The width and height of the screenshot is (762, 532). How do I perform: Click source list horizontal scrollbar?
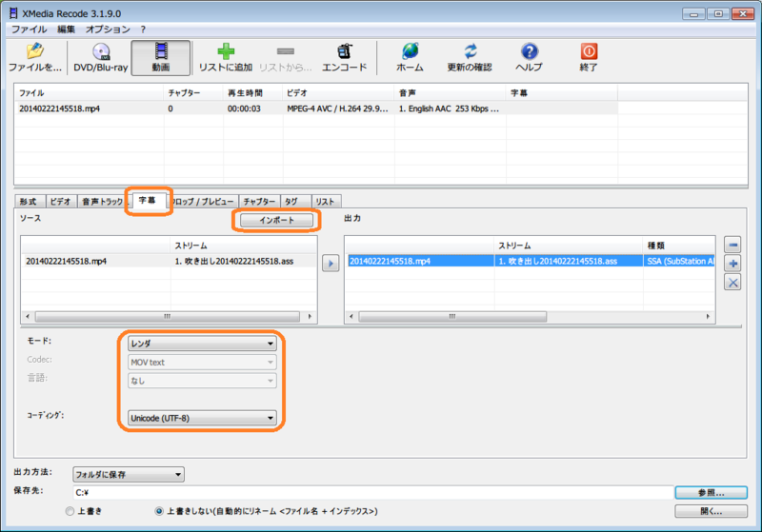[168, 317]
